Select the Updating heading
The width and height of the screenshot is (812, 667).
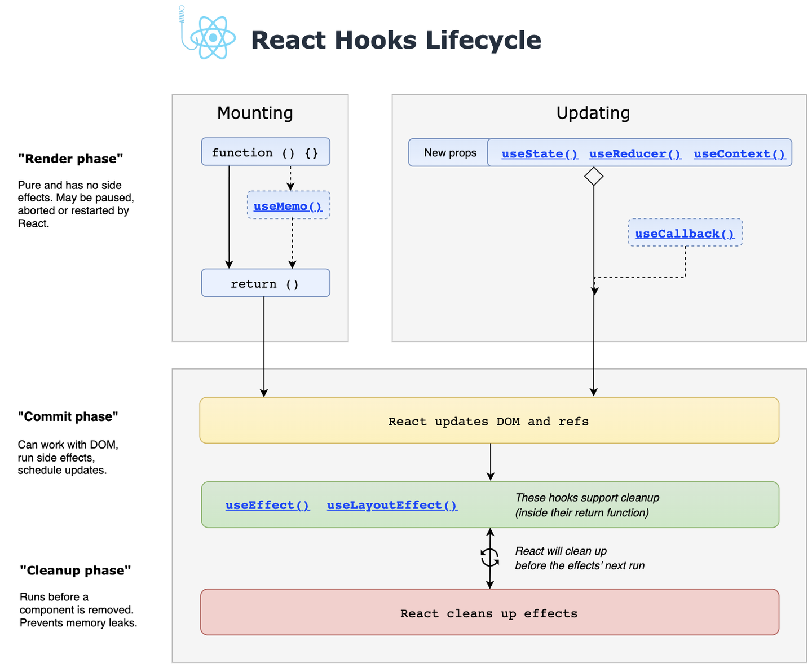tap(593, 113)
